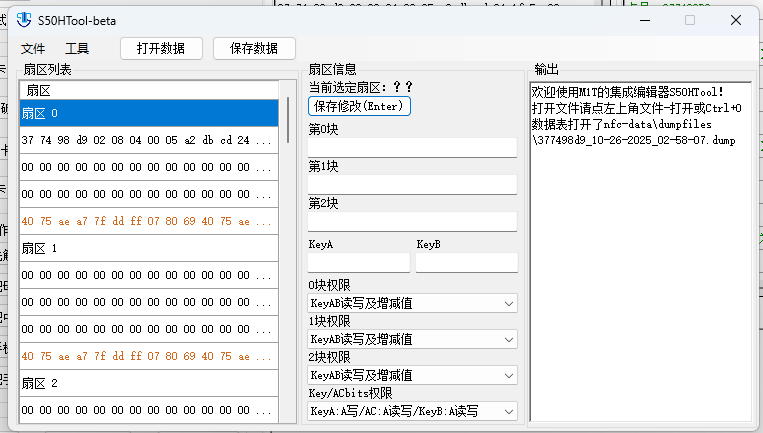Image resolution: width=763 pixels, height=433 pixels.
Task: Select 扇区 1 row in the list
Action: 148,248
